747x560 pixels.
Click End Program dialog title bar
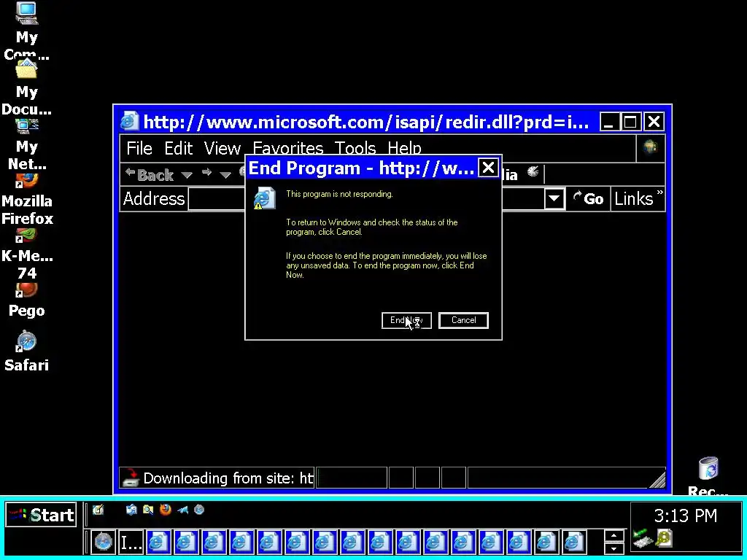[x=362, y=168]
